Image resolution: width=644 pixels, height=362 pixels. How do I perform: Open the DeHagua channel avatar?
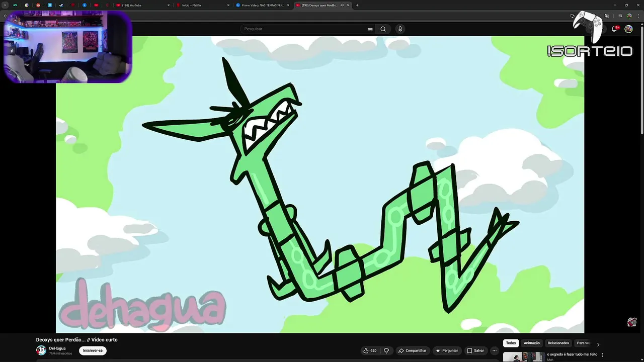click(41, 350)
